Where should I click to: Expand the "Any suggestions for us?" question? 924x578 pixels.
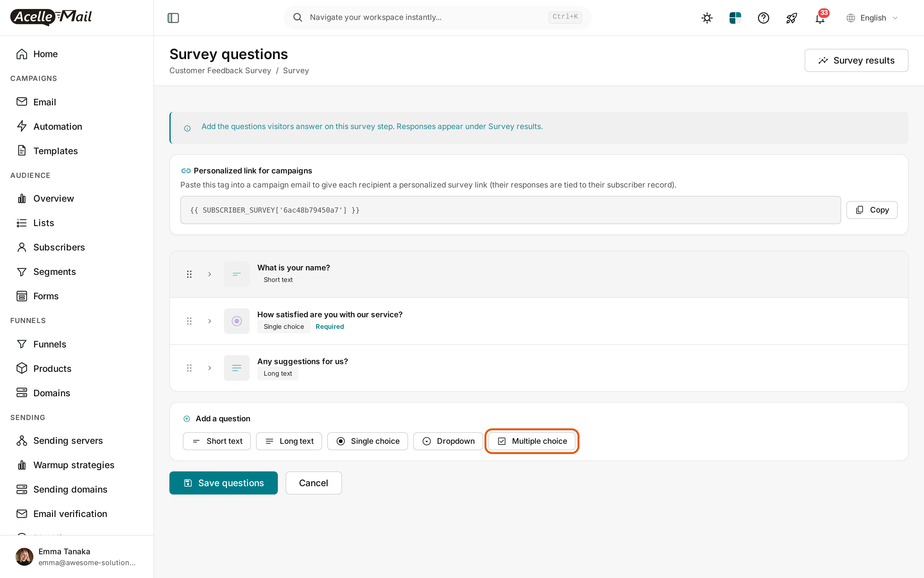click(x=210, y=368)
